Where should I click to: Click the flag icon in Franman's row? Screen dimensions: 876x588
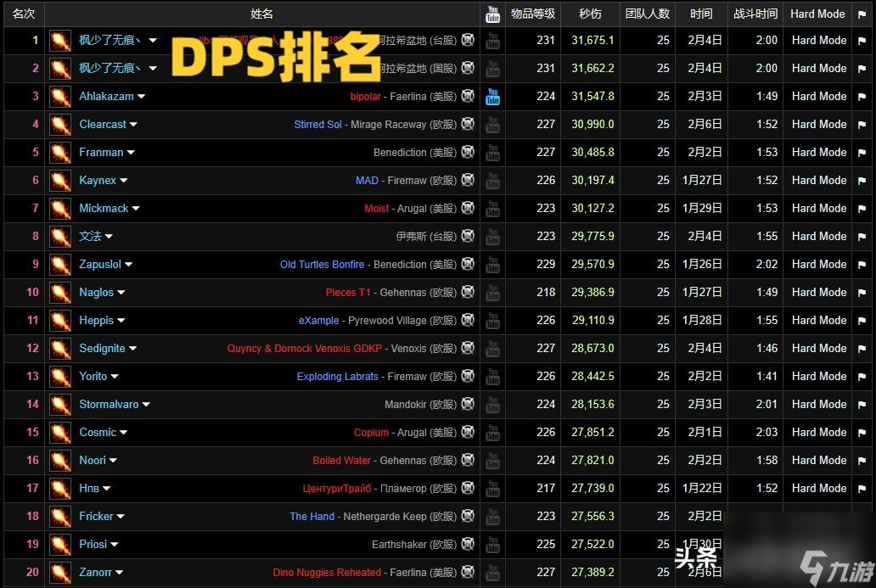(x=862, y=153)
